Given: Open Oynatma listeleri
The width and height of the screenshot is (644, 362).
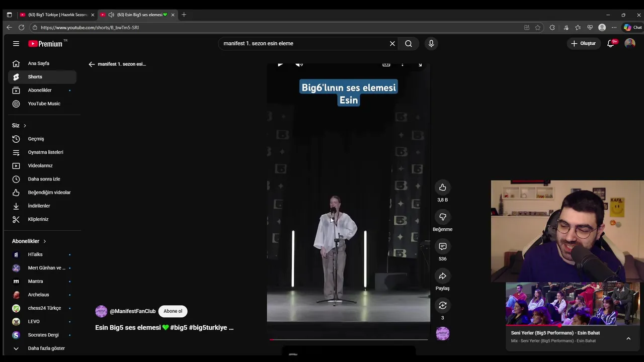Looking at the screenshot, I should click(x=42, y=152).
